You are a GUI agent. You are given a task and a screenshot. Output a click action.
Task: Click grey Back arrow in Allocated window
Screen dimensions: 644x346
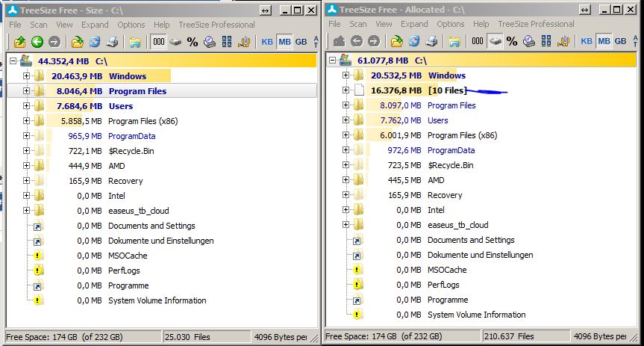pos(357,41)
